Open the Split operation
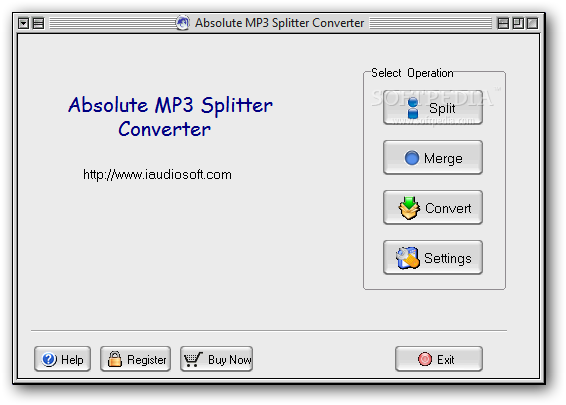Viewport: 566px width, 405px height. pyautogui.click(x=433, y=108)
